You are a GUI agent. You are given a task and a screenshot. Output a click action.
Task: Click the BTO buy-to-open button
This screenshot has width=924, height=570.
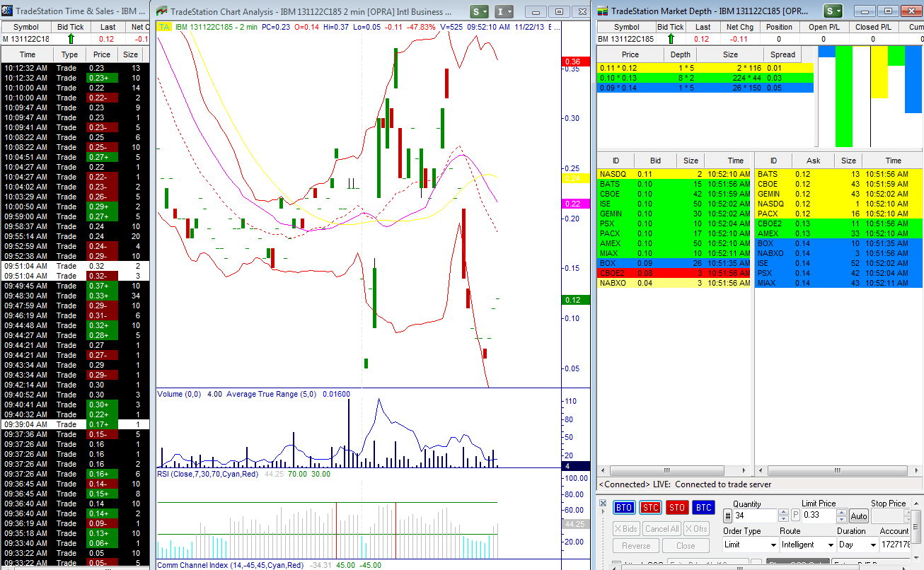(x=624, y=507)
